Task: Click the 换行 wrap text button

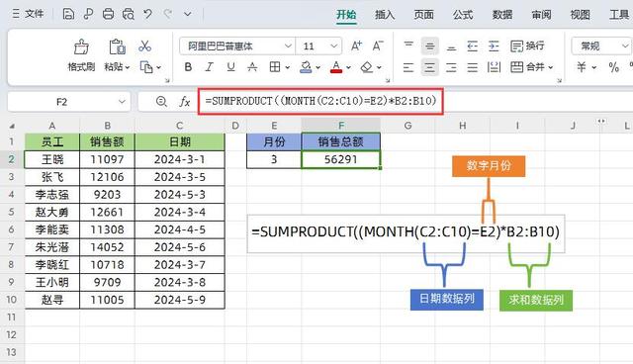Action: 527,46
